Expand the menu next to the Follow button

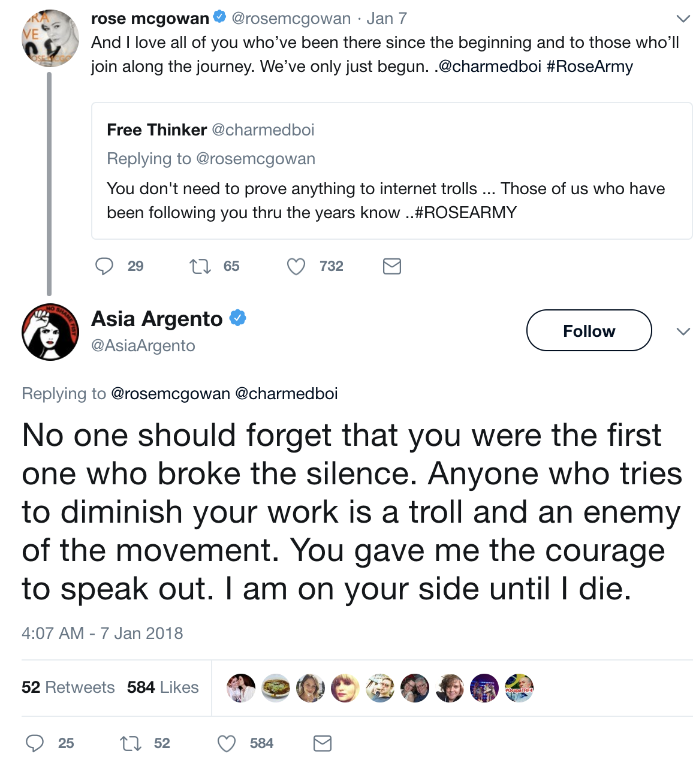[x=683, y=331]
